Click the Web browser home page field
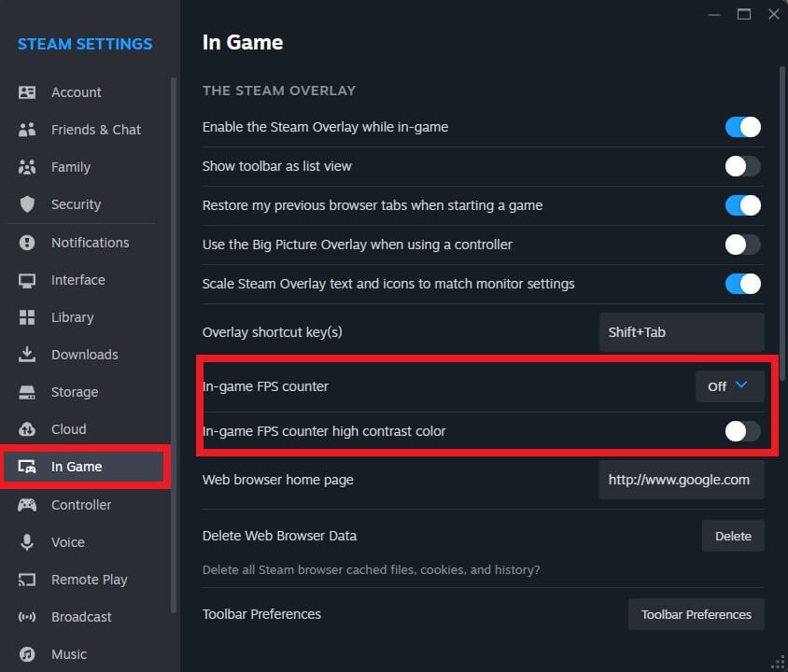The height and width of the screenshot is (672, 788). point(682,480)
